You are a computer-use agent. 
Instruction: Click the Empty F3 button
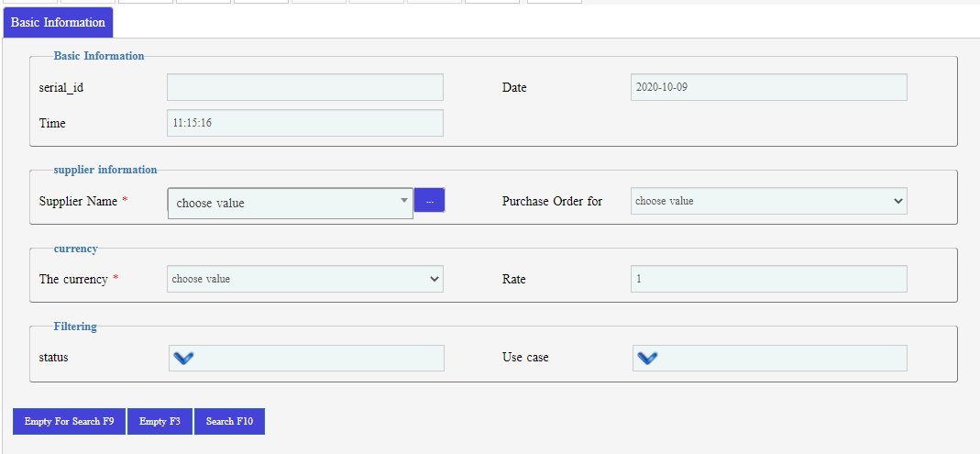coord(160,421)
